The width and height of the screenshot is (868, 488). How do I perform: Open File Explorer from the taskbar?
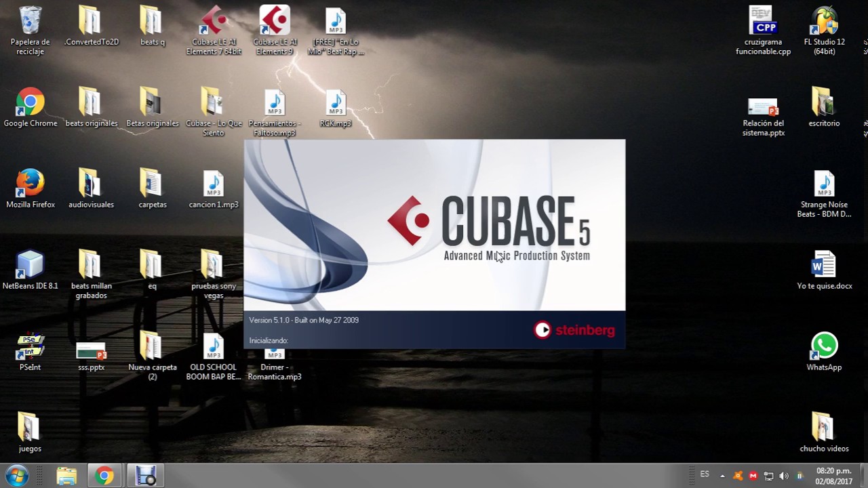pos(66,476)
